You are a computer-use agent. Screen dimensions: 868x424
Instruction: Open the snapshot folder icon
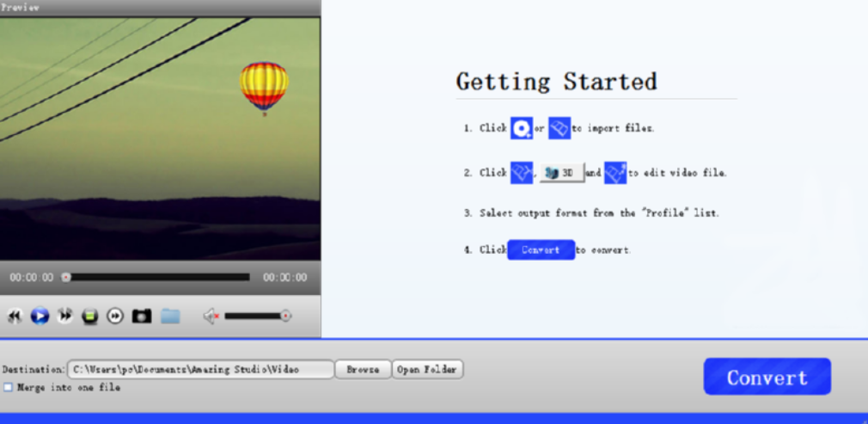coord(170,316)
